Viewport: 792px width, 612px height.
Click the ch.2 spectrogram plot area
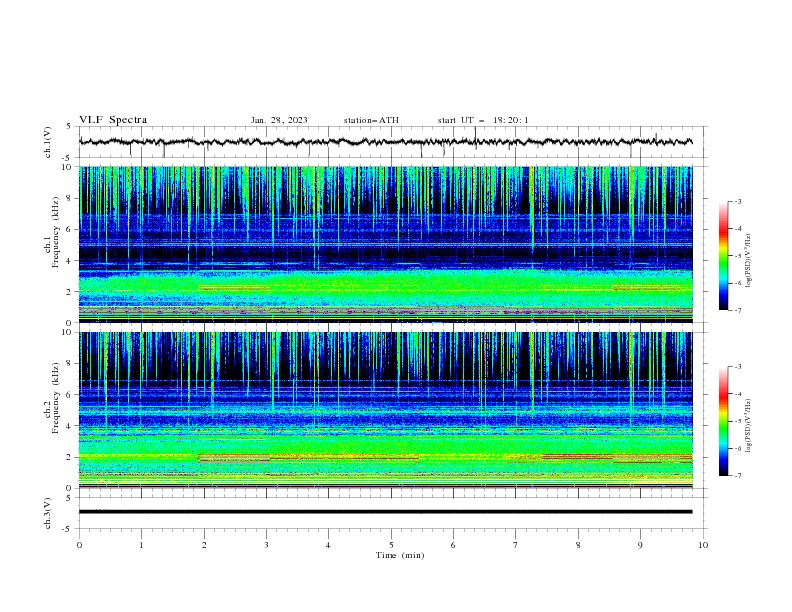[x=386, y=410]
